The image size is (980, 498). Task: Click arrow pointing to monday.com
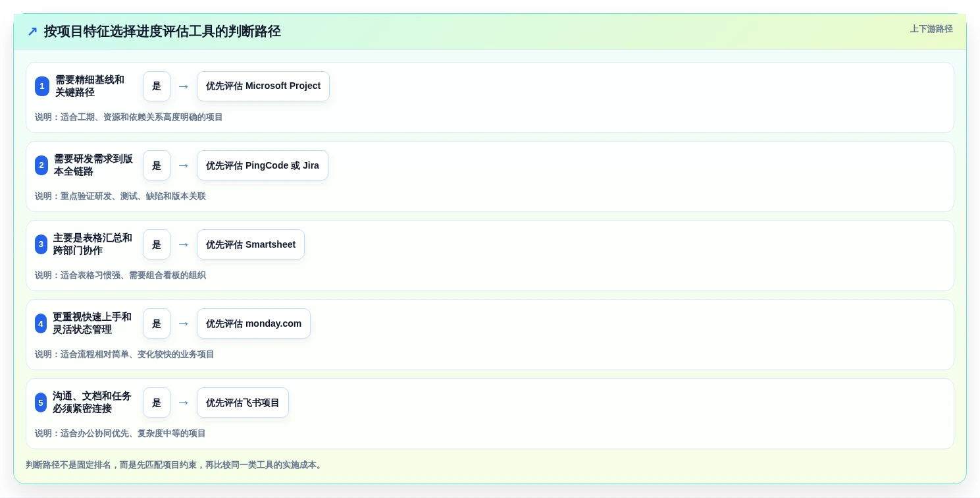[184, 323]
